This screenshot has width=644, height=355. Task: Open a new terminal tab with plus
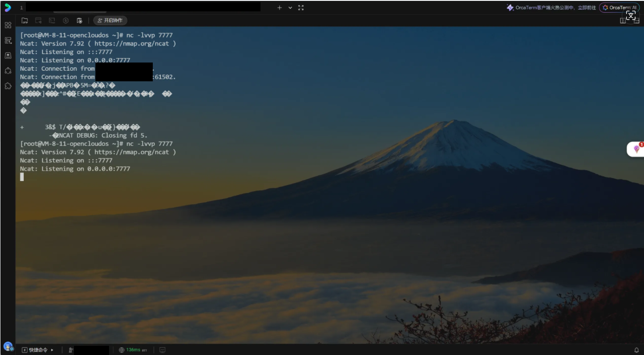(x=279, y=7)
